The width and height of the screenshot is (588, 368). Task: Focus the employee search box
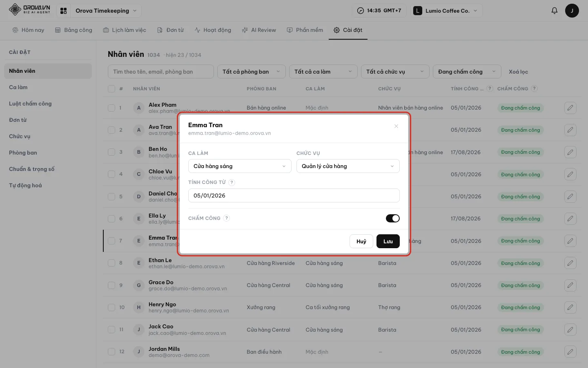(x=161, y=72)
